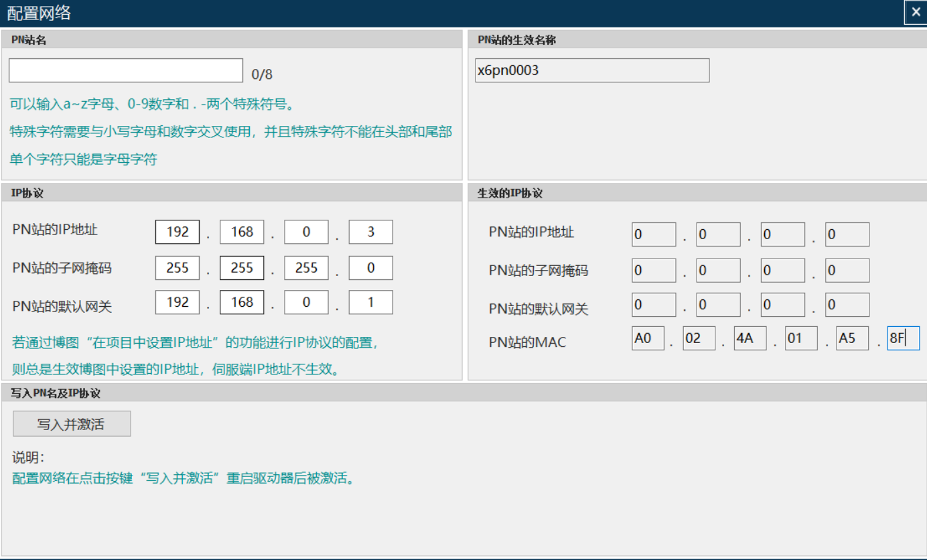Click first octet of PN站的IP地址 (192)

(177, 232)
